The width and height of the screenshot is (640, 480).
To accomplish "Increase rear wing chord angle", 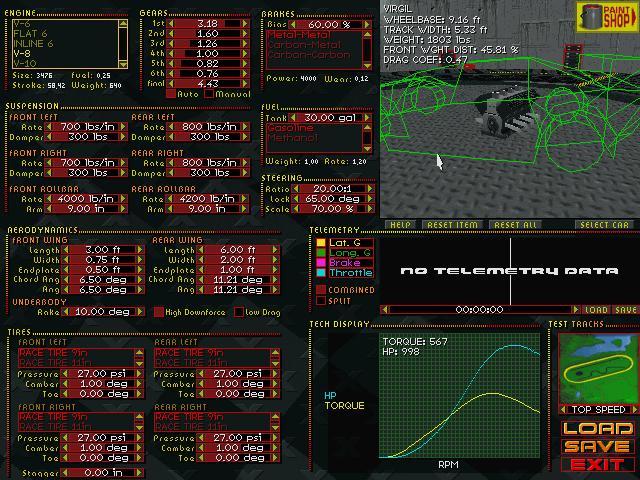I will point(276,280).
